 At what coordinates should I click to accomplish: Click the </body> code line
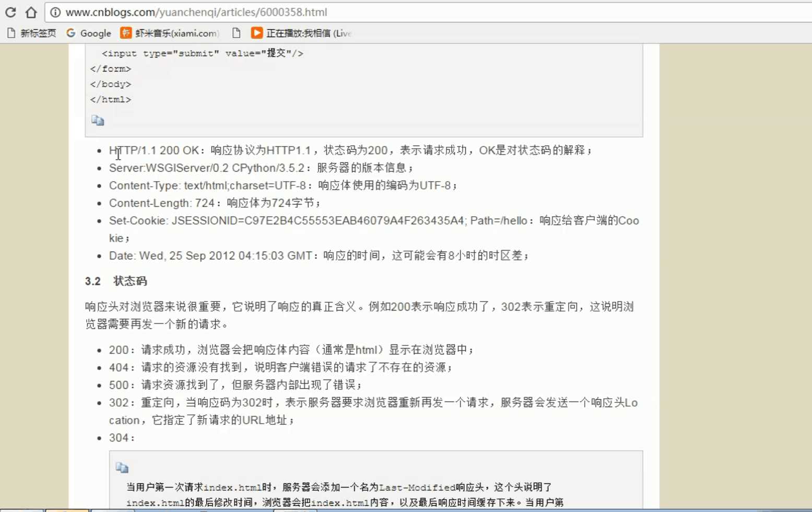click(110, 84)
